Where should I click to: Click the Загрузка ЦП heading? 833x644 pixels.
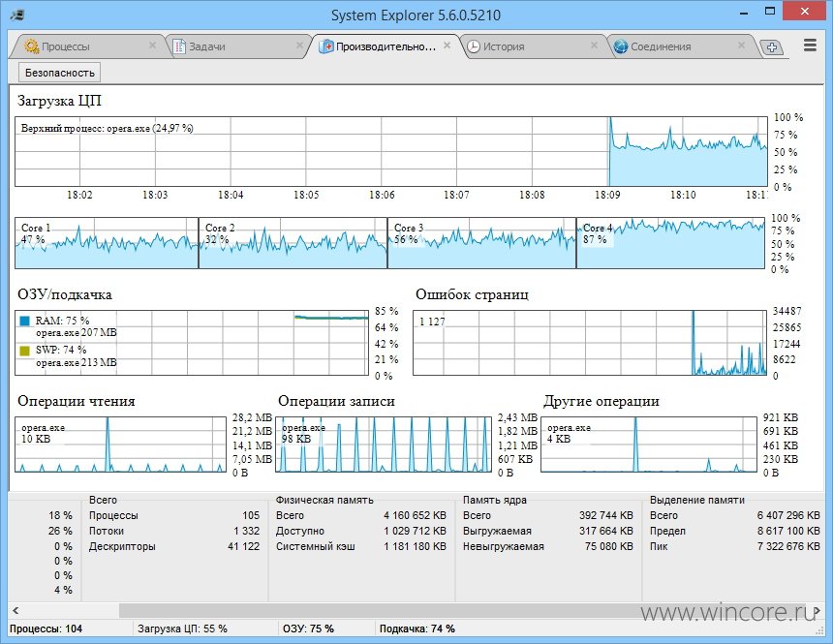point(59,101)
